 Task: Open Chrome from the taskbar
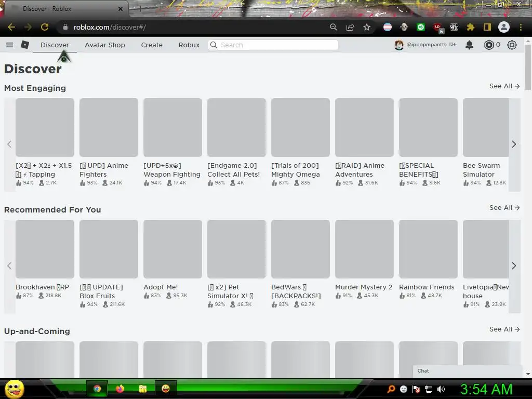[97, 389]
